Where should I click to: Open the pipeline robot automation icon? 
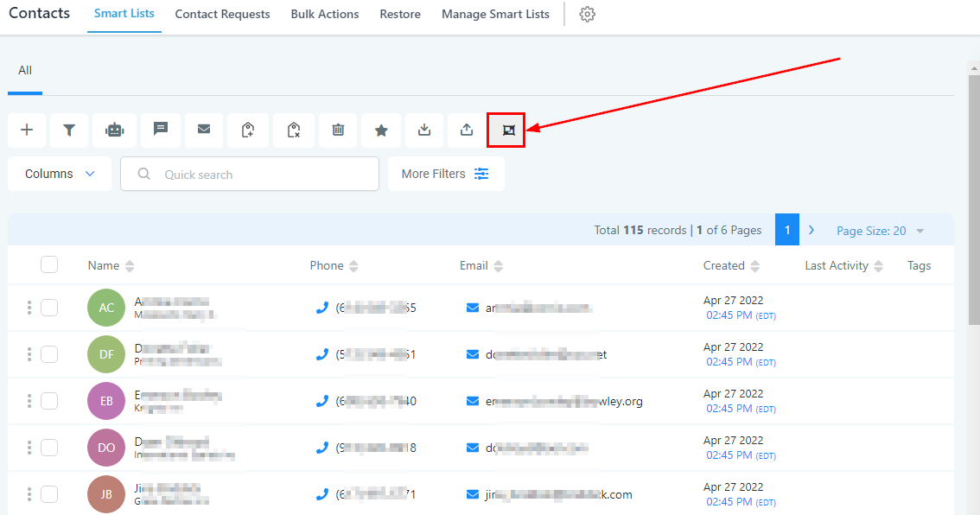click(115, 130)
